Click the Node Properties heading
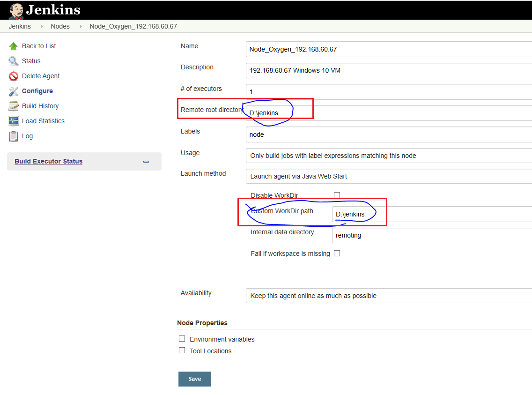This screenshot has width=532, height=395. pyautogui.click(x=202, y=323)
